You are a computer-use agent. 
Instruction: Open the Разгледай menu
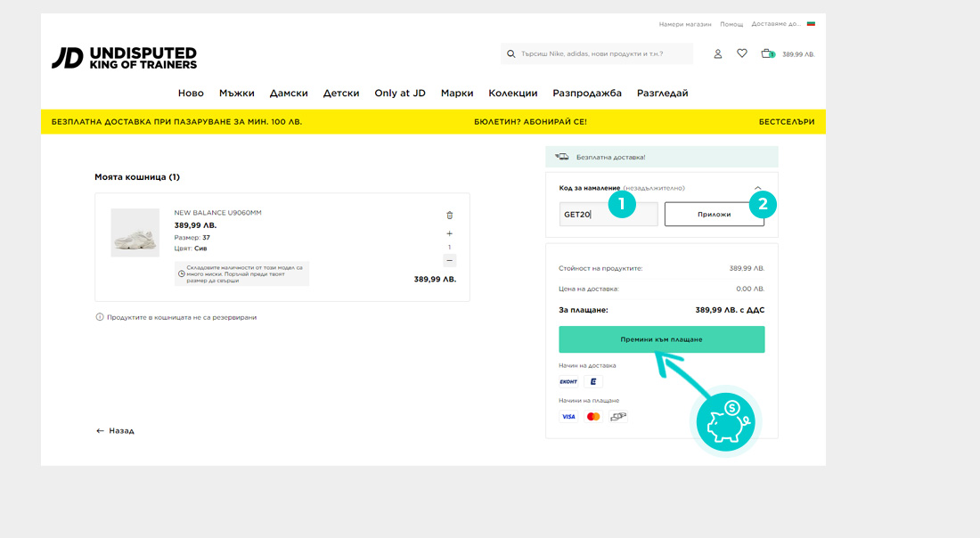(x=663, y=94)
